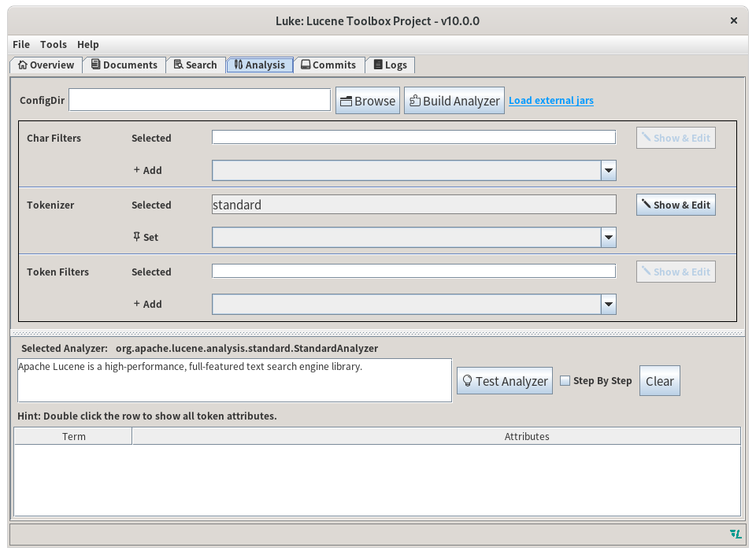Screen dimensions: 756x555
Task: Click the Char Filters Show & Edit button
Action: point(676,138)
